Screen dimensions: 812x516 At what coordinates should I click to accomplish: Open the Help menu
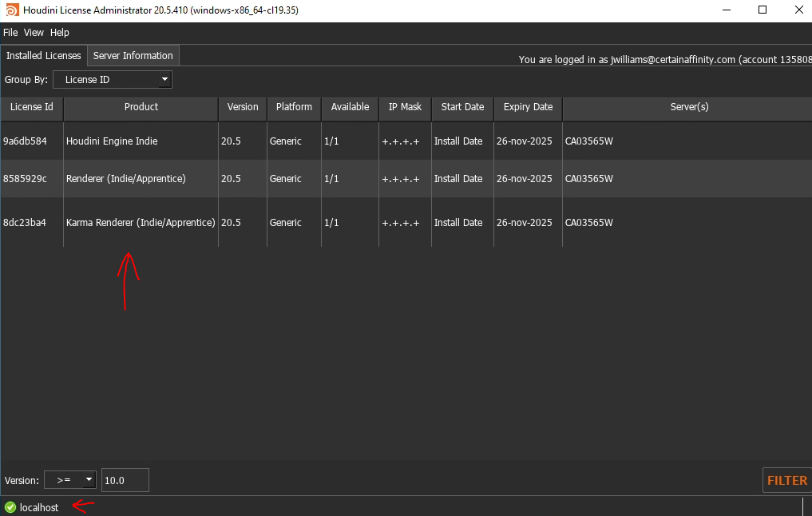pyautogui.click(x=60, y=32)
